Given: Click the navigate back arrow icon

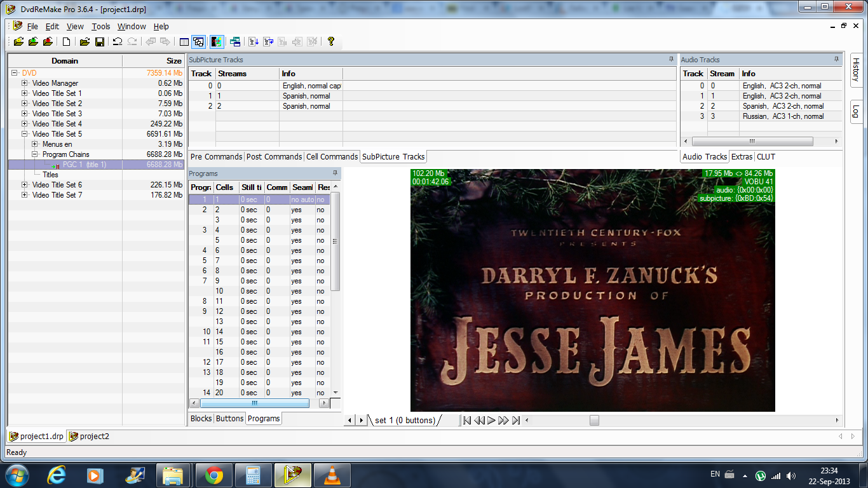Looking at the screenshot, I should pos(151,42).
